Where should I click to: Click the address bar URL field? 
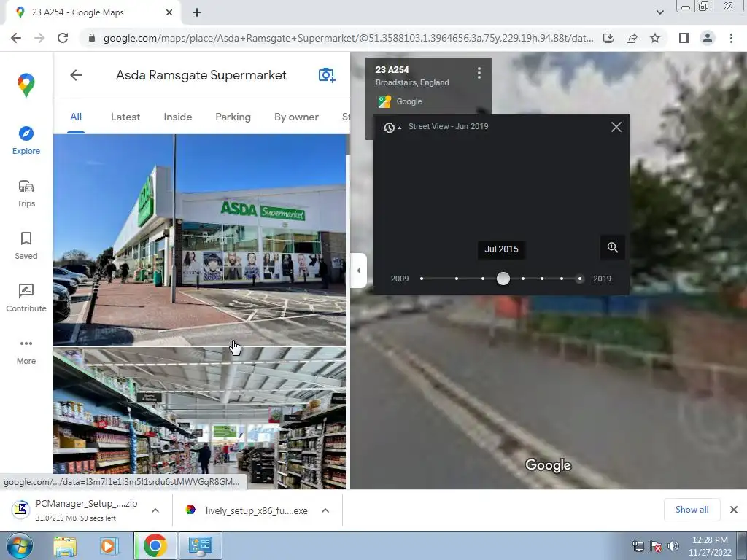(x=348, y=38)
